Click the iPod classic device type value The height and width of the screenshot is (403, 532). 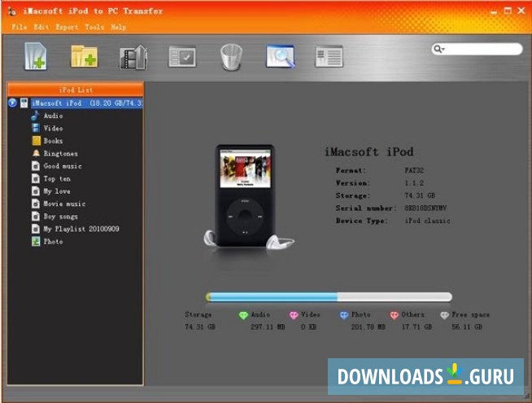427,221
